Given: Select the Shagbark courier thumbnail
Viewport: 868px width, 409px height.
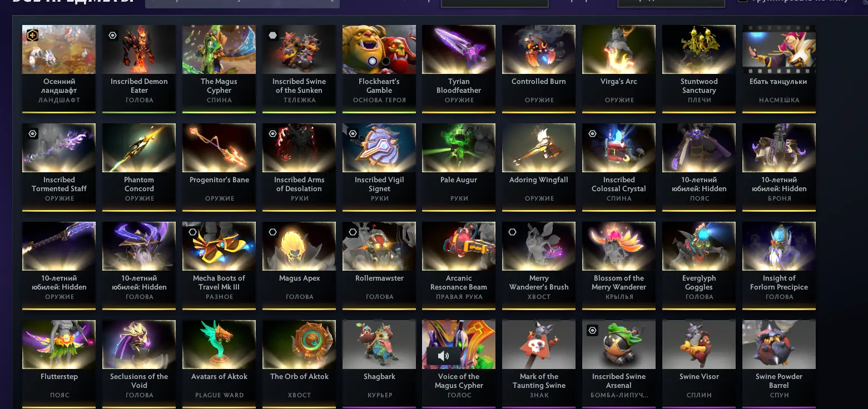Looking at the screenshot, I should pos(379,345).
